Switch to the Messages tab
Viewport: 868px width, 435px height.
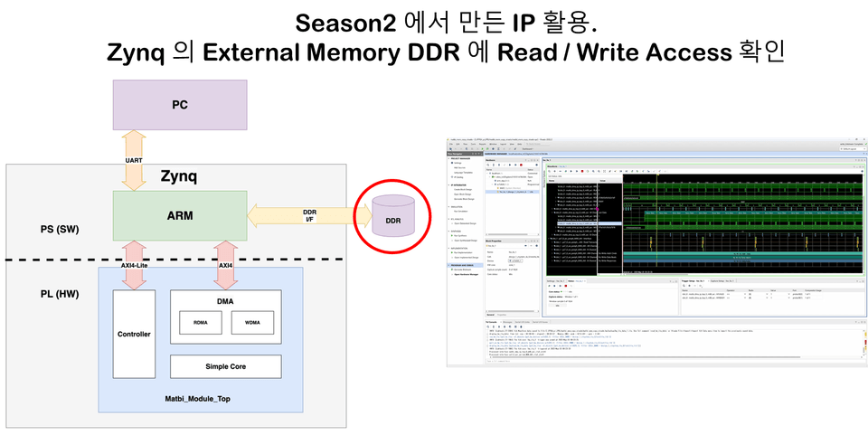coord(507,322)
